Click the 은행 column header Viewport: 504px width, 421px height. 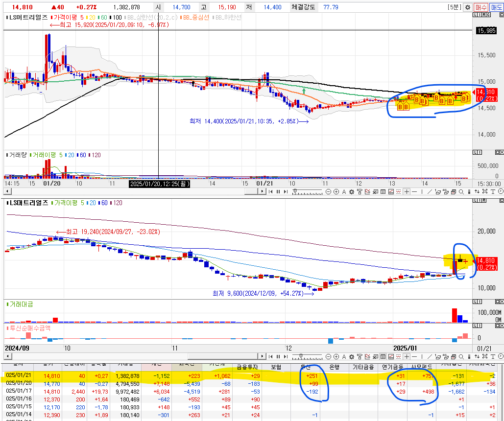[x=334, y=367]
